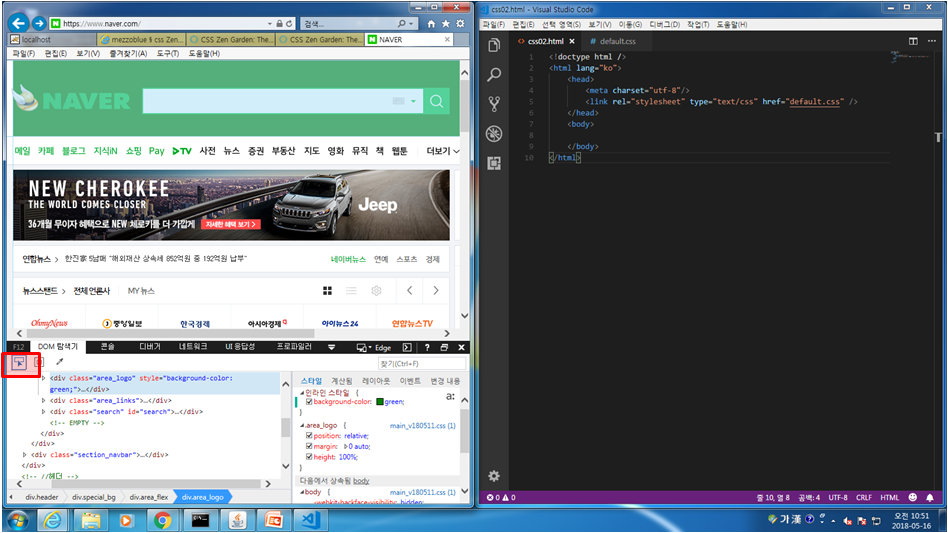Uncheck the position: relative property
This screenshot has height=533, width=948.
pyautogui.click(x=309, y=436)
